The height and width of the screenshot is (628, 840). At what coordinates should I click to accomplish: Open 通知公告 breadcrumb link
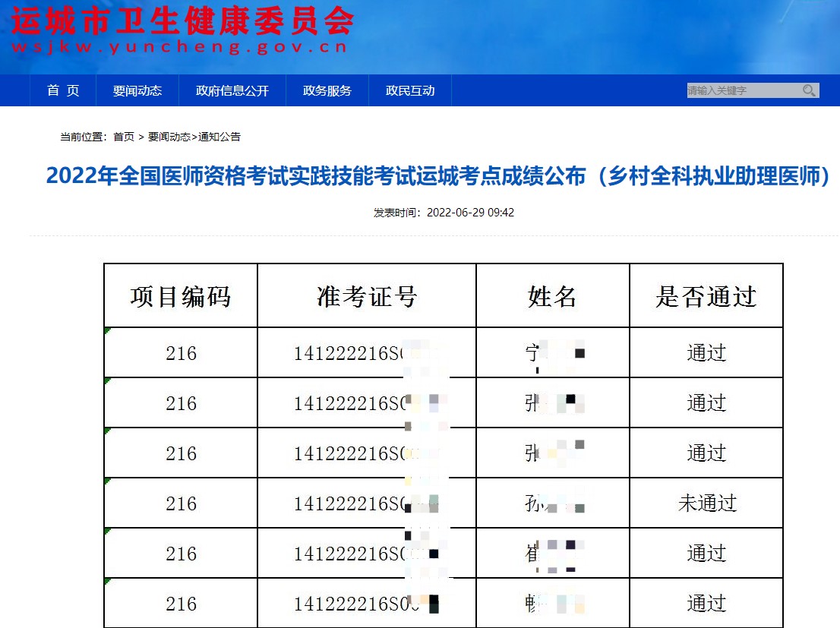point(219,137)
